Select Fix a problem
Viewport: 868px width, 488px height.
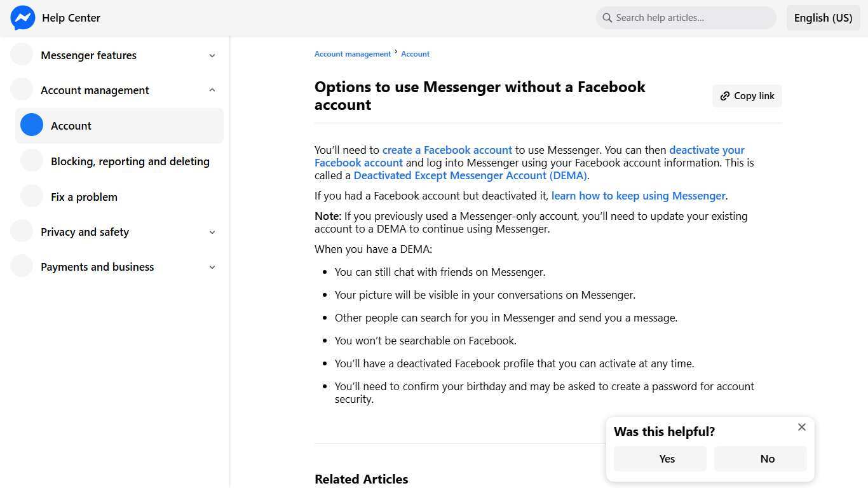click(x=84, y=197)
